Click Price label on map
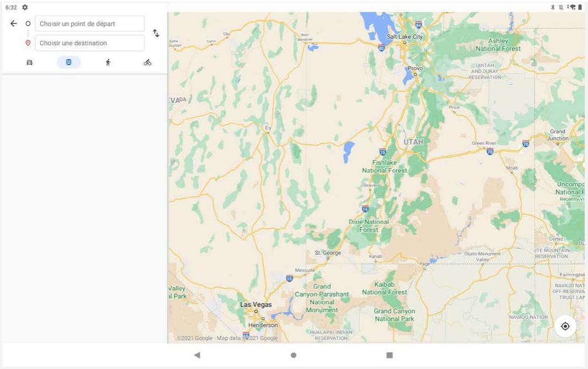The width and height of the screenshot is (588, 369). (x=454, y=107)
